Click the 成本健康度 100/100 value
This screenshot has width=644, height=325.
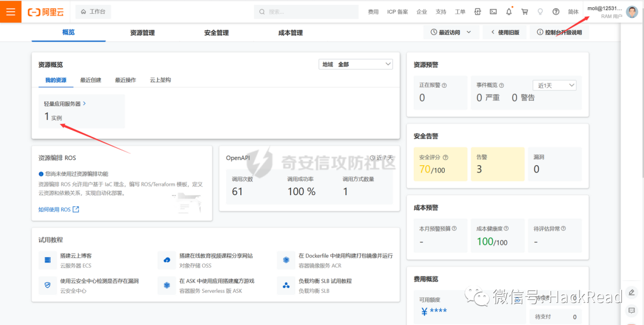click(492, 242)
